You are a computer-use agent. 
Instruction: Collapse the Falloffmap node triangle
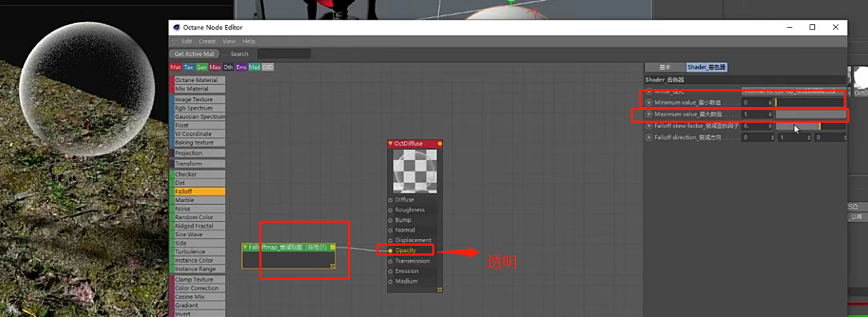click(246, 247)
